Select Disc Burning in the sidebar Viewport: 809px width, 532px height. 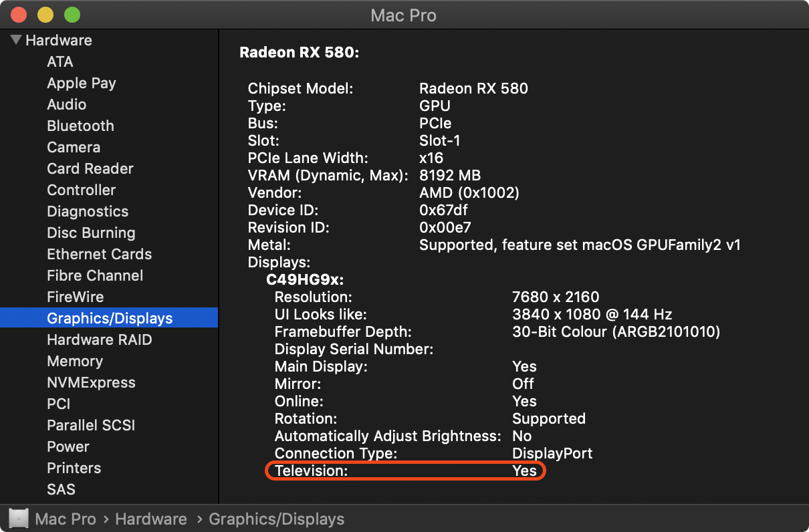pyautogui.click(x=91, y=233)
